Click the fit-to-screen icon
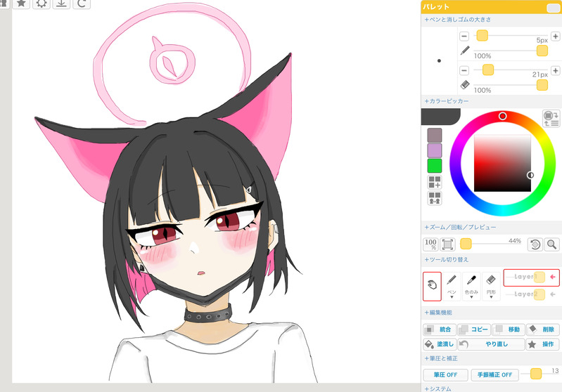562x392 pixels. coord(447,244)
